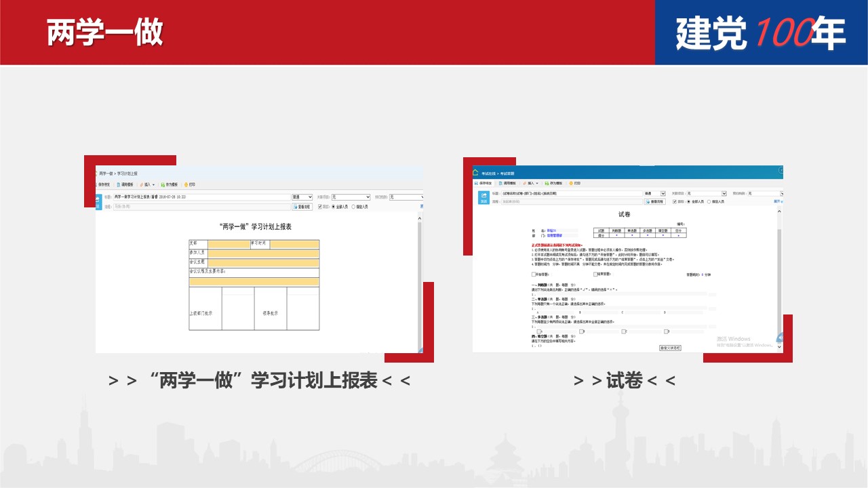Click the home icon beside 考试在线 breadcrumb
The width and height of the screenshot is (868, 488).
click(476, 173)
